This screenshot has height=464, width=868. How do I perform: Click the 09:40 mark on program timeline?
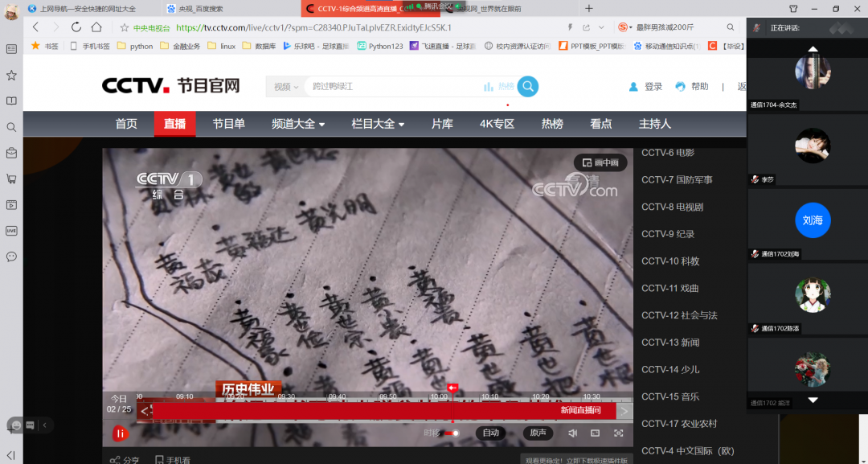[338, 396]
